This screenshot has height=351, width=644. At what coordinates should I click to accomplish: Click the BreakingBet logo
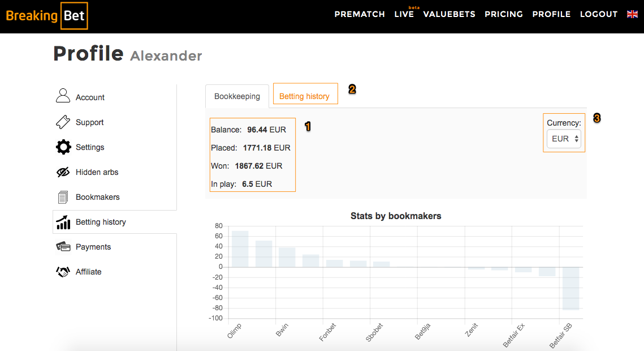[47, 16]
